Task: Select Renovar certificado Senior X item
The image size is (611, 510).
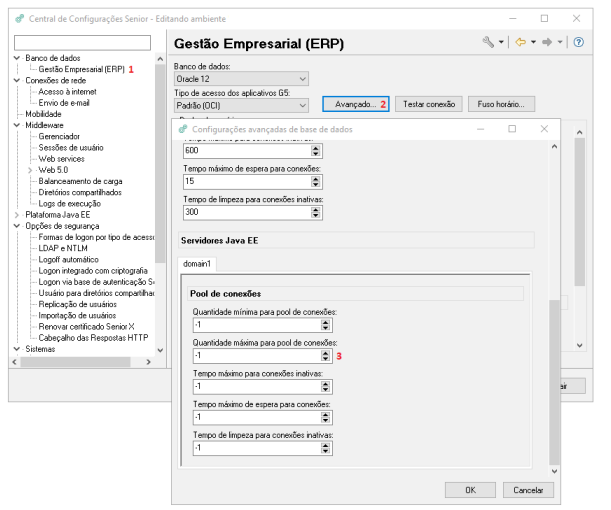Action: coord(86,327)
